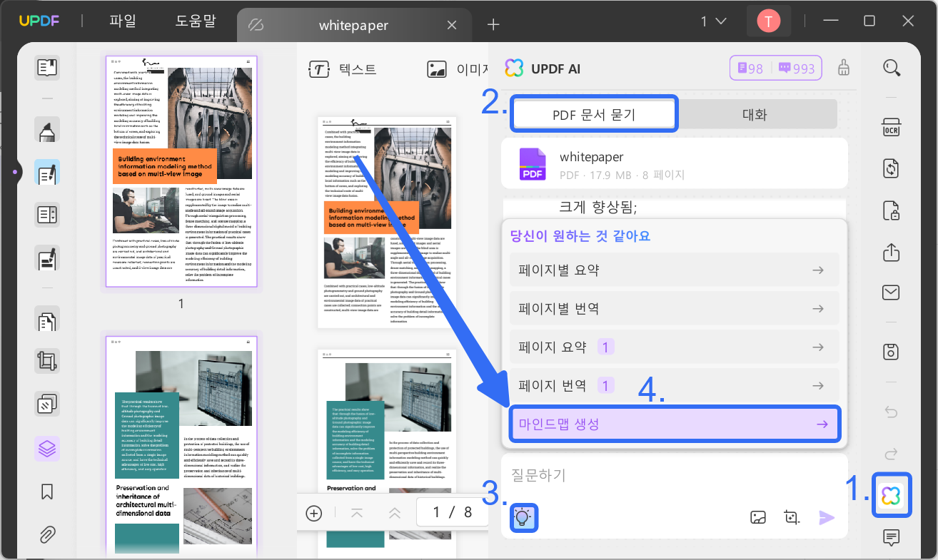Open the Protect PDF lock icon
This screenshot has height=560, width=938.
891,210
